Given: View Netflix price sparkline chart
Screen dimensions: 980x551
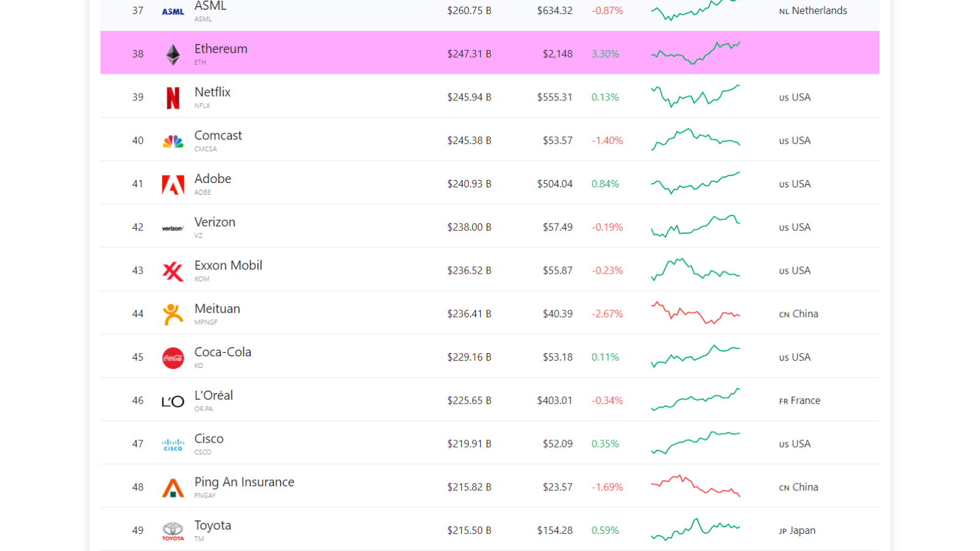Looking at the screenshot, I should pos(695,96).
